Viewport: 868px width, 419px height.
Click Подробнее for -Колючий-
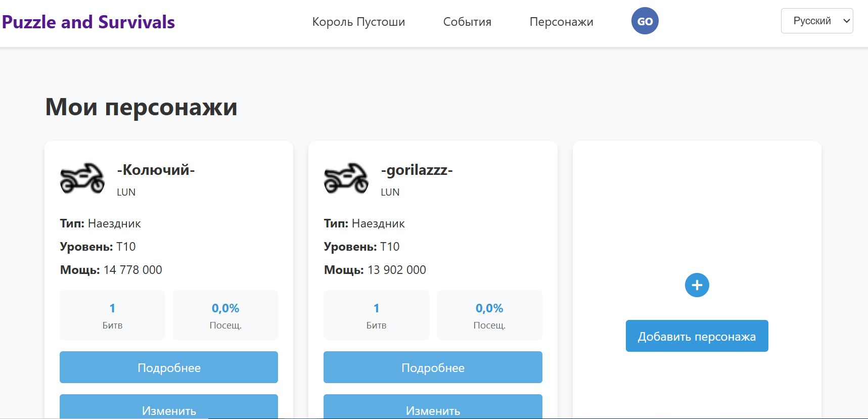(x=169, y=367)
